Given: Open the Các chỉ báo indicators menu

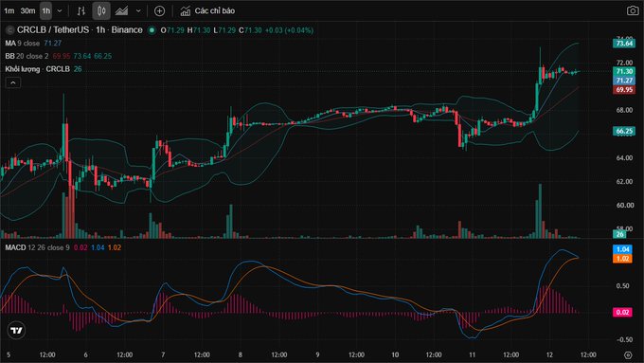Looking at the screenshot, I should (x=214, y=11).
